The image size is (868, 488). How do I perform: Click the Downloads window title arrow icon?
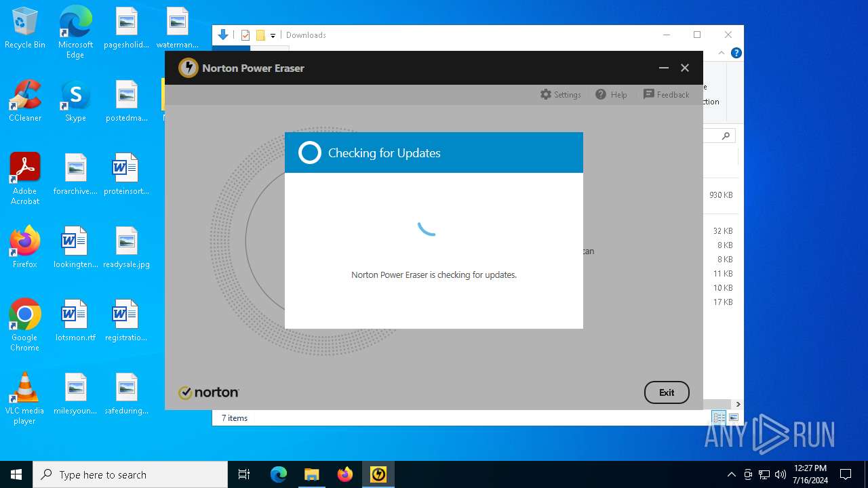(222, 35)
